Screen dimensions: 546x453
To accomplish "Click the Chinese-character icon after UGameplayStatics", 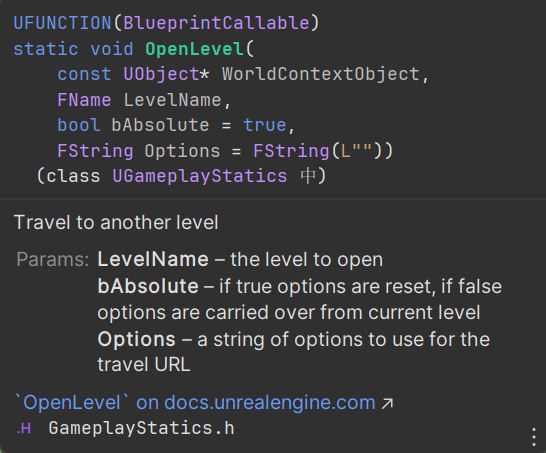I will click(x=308, y=175).
